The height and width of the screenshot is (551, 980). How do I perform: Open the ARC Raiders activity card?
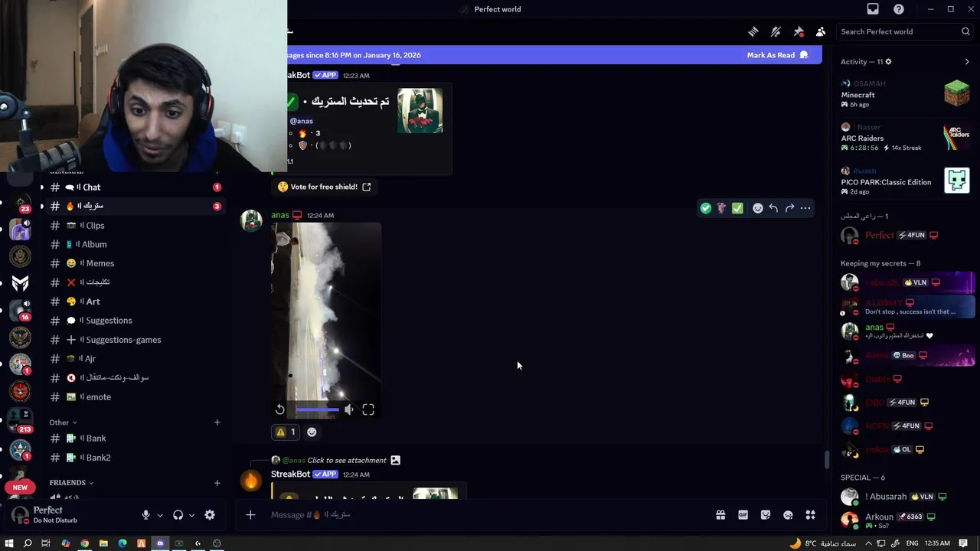pyautogui.click(x=906, y=138)
